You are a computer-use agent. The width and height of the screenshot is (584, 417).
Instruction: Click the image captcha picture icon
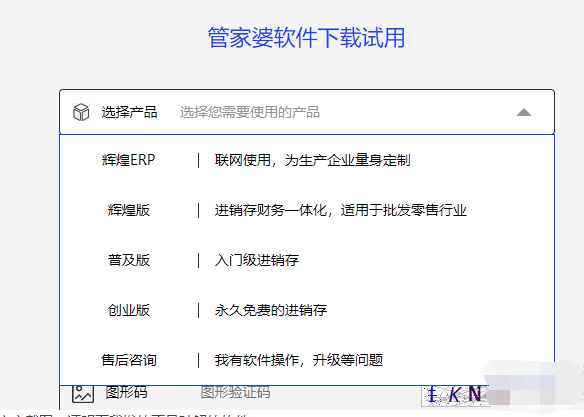83,394
